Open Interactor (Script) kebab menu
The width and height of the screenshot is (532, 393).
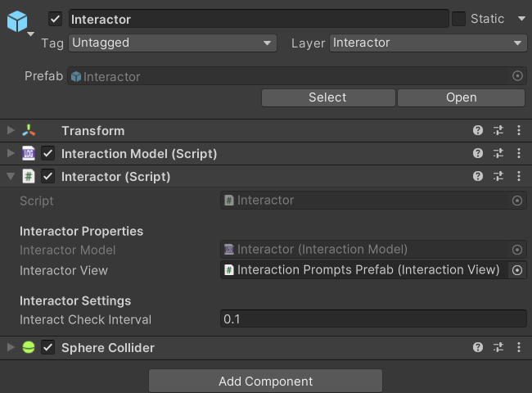(x=518, y=176)
